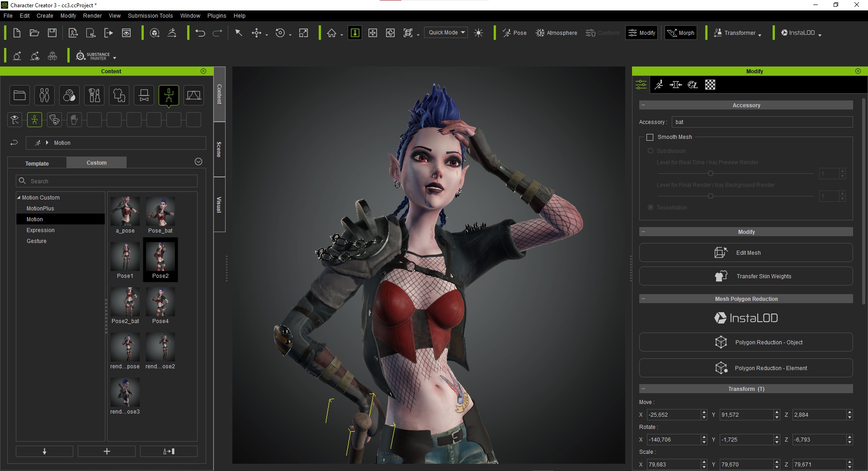Open the Cloth content category icon
The height and width of the screenshot is (471, 868).
click(119, 95)
